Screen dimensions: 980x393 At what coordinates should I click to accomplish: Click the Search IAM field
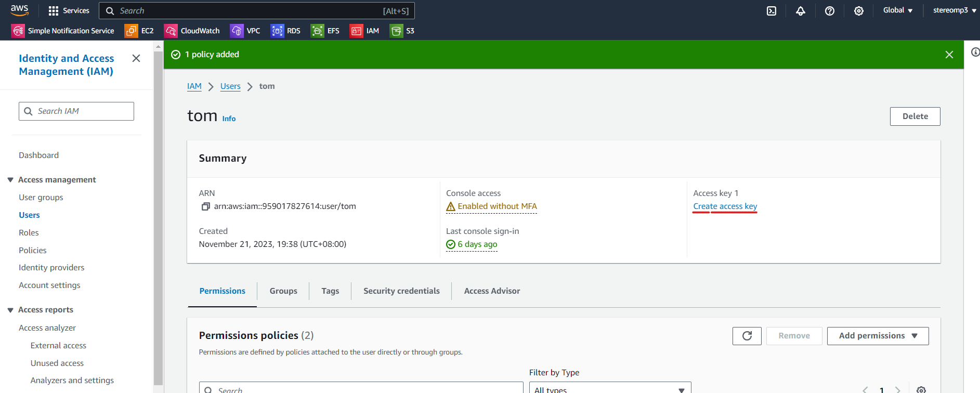click(76, 111)
